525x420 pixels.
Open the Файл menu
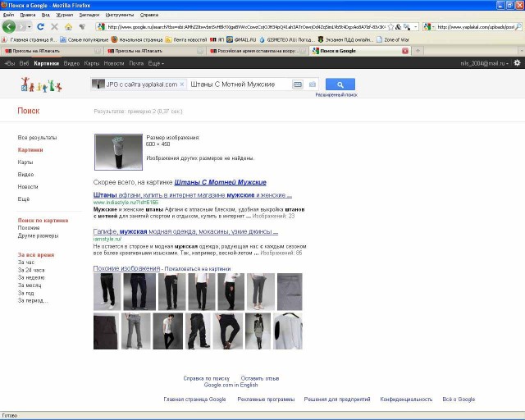click(9, 15)
